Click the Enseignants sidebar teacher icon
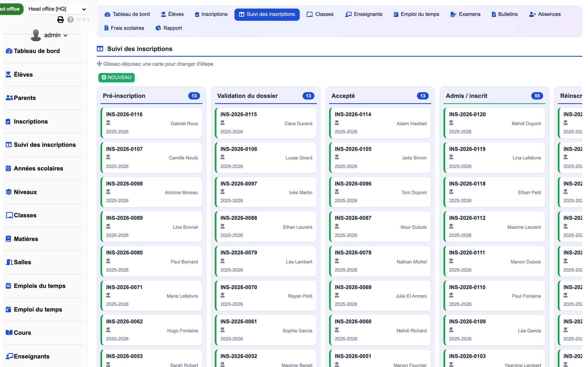The image size is (588, 367). click(x=9, y=356)
